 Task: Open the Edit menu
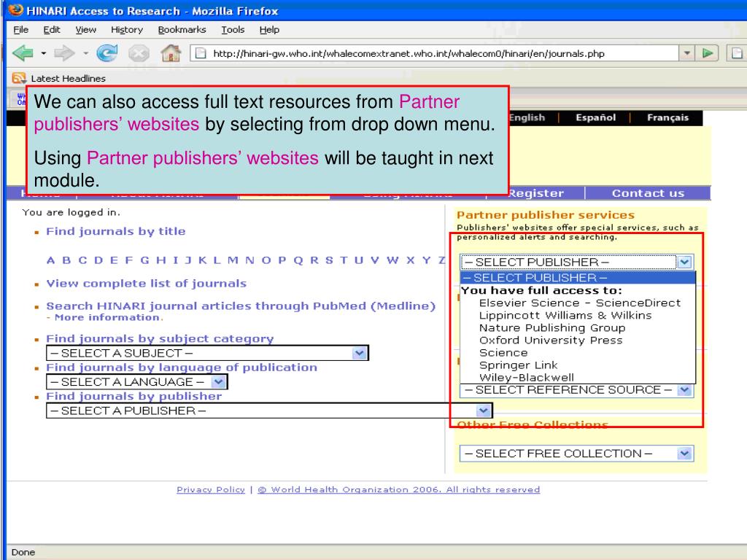52,29
